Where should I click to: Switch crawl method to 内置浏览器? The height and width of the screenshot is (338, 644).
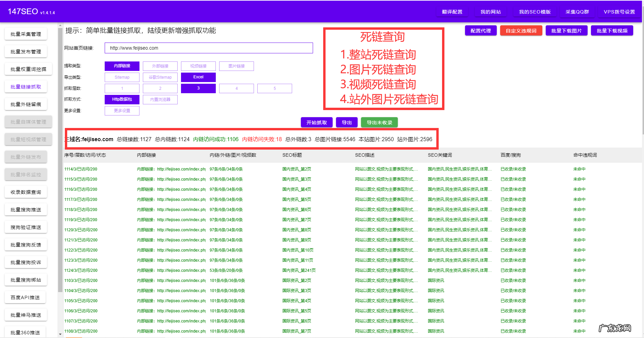click(160, 99)
